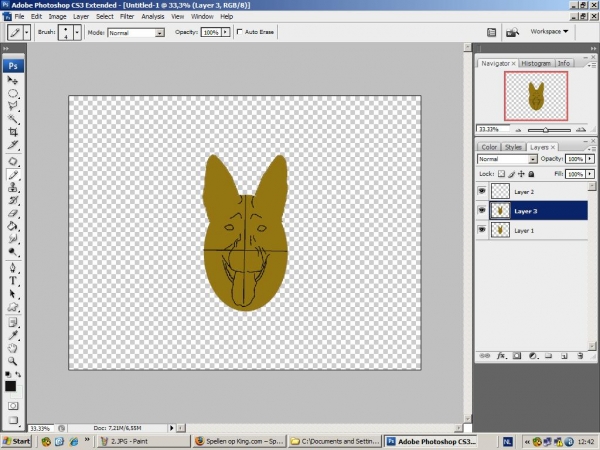Select the Clone Stamp tool
This screenshot has width=600, height=450.
coord(13,187)
